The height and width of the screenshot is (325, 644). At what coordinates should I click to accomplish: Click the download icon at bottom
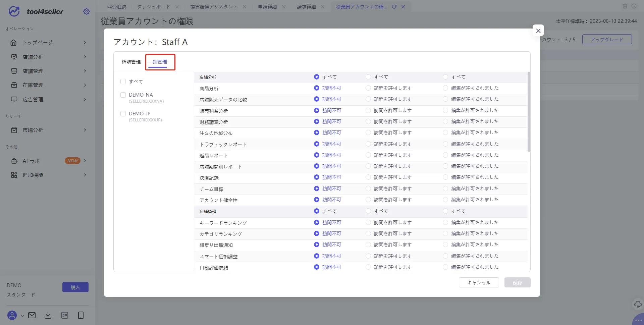point(48,315)
